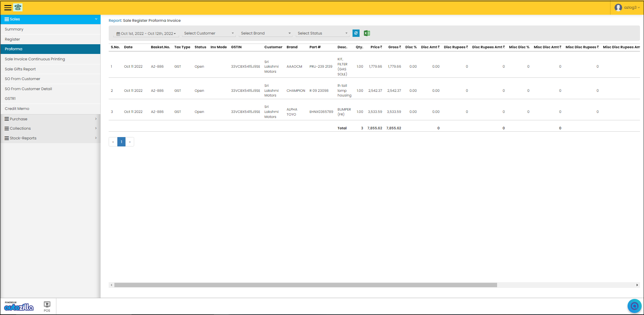Click calendar icon in date range
644x315 pixels.
(118, 34)
